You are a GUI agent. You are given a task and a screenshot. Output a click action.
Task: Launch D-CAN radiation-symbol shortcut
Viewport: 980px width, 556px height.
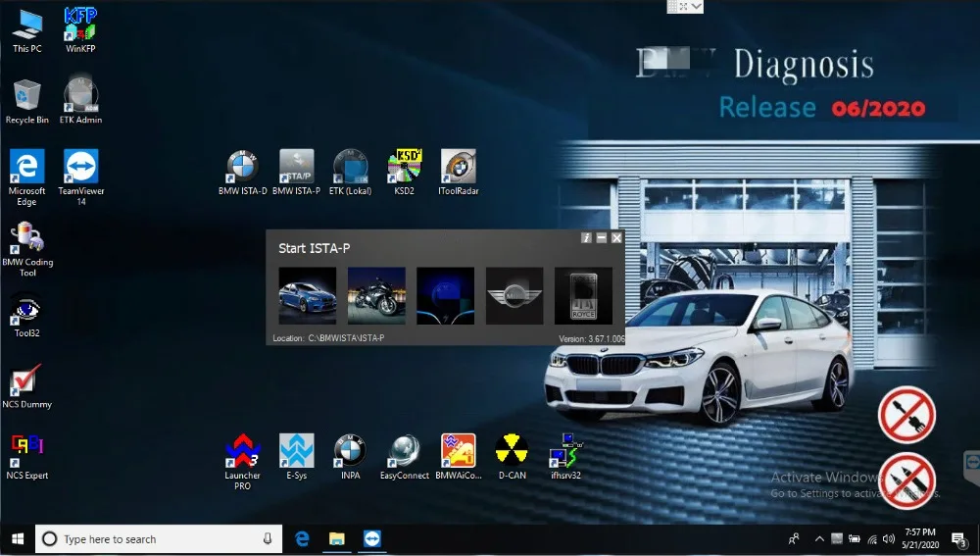(x=512, y=457)
